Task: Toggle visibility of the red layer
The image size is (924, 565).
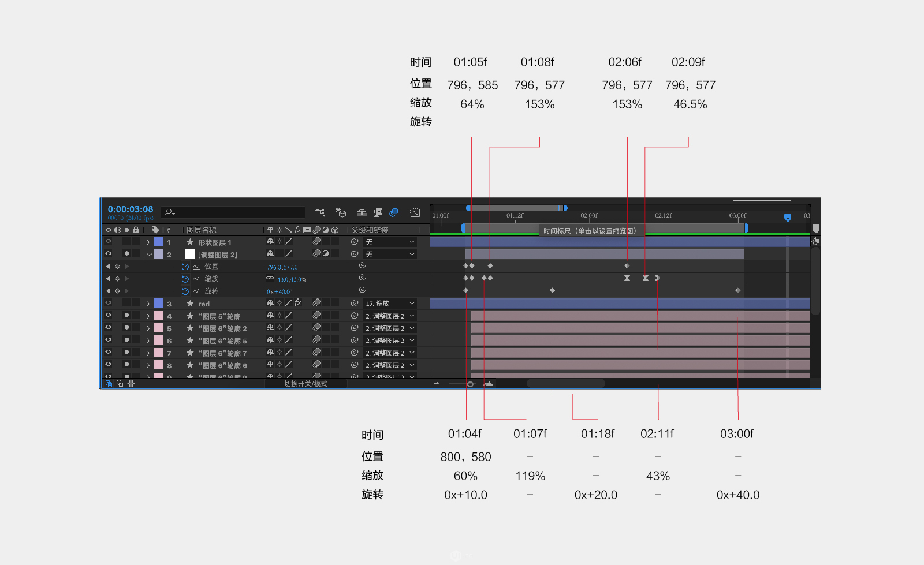Action: 108,303
